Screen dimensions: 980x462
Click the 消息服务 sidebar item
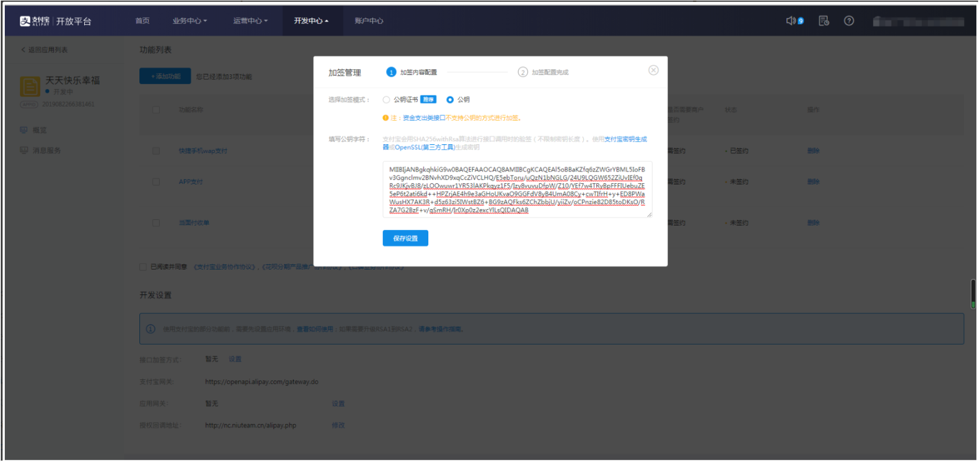click(40, 151)
